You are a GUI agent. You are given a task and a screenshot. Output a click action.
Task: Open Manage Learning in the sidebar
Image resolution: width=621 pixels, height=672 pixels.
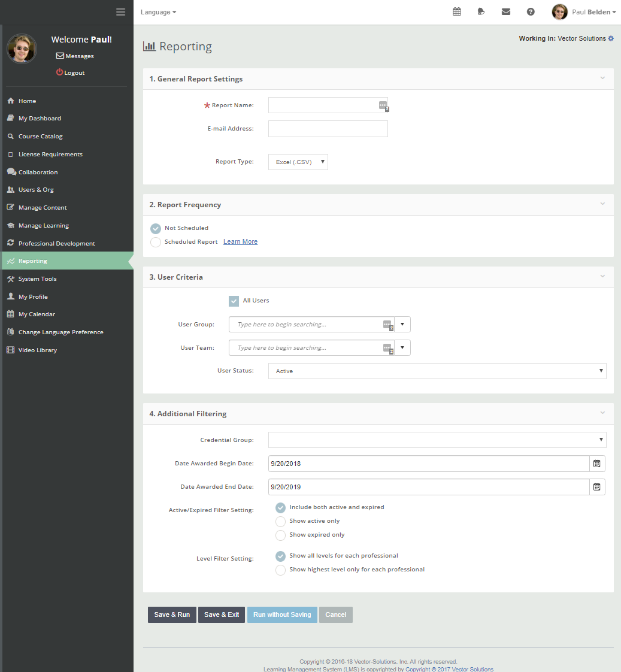click(x=43, y=226)
